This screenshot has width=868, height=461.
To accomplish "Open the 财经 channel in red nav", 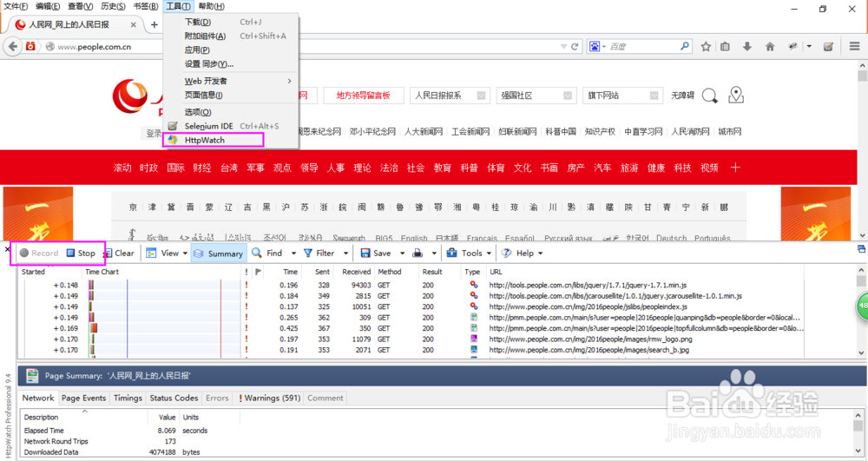I will 202,168.
